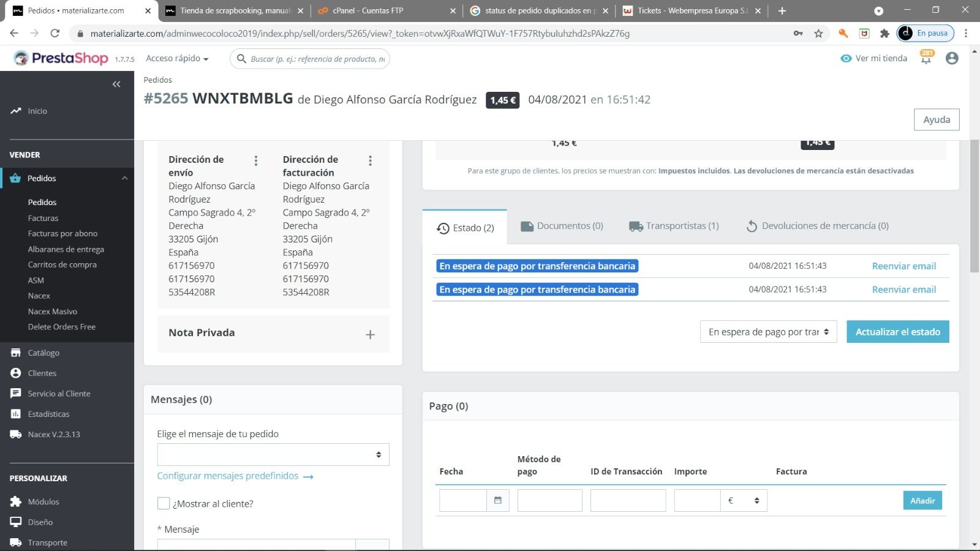Viewport: 980px width, 551px height.
Task: Open Facturas por abono submenu item
Action: pos(62,233)
